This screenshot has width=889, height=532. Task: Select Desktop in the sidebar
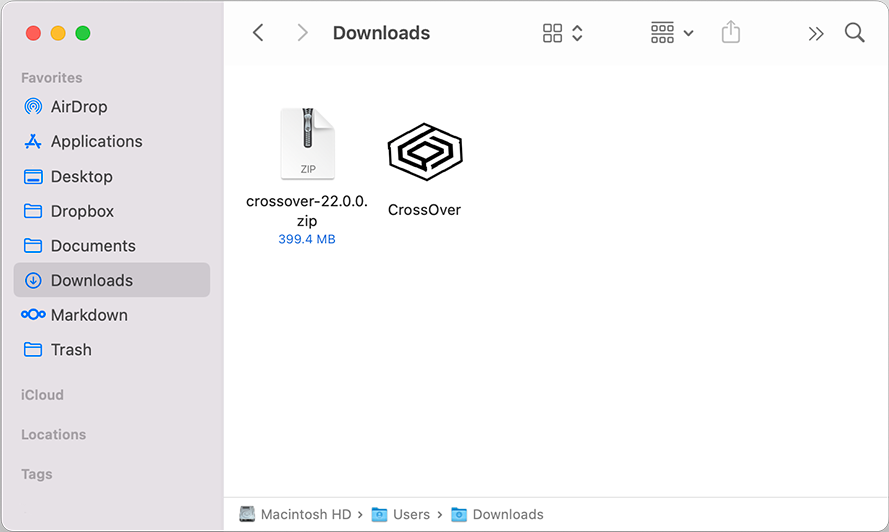[81, 176]
